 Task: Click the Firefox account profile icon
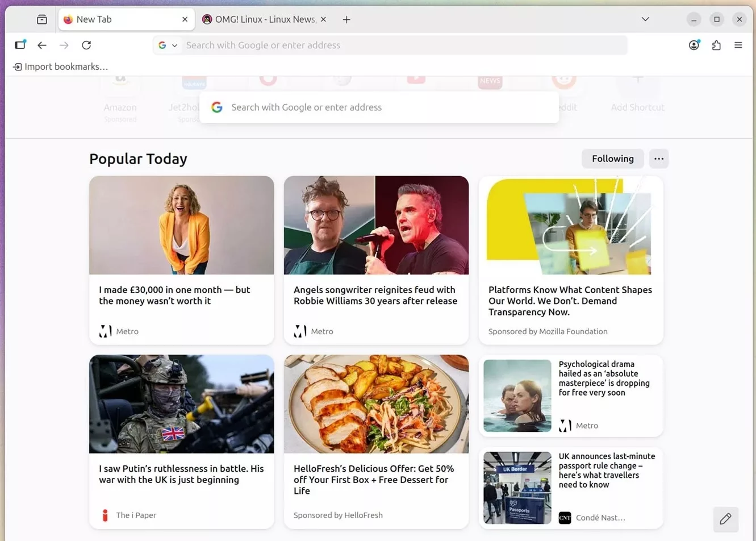pyautogui.click(x=694, y=45)
